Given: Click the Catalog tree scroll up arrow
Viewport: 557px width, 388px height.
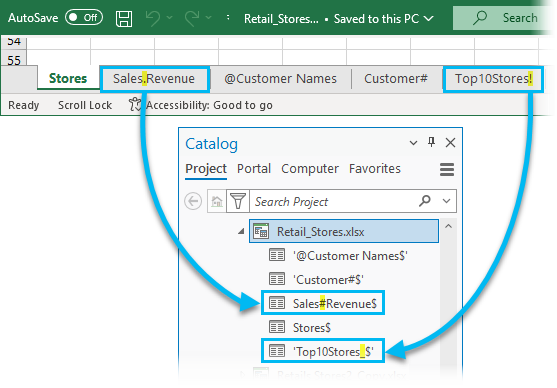Looking at the screenshot, I should click(x=448, y=226).
